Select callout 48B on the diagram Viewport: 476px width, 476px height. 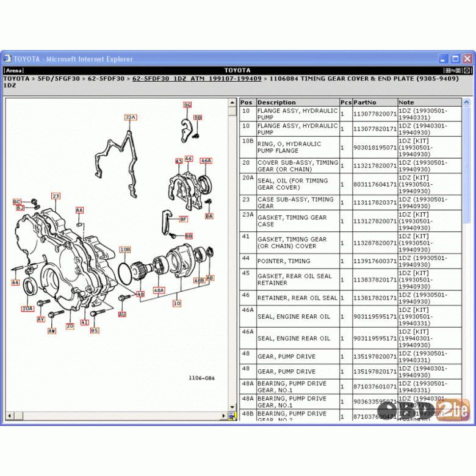click(x=199, y=280)
